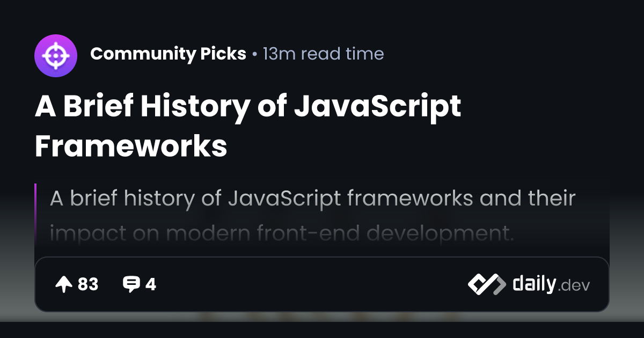The height and width of the screenshot is (338, 644).
Task: Click the summary line starting 'A brief history'
Action: [x=312, y=199]
